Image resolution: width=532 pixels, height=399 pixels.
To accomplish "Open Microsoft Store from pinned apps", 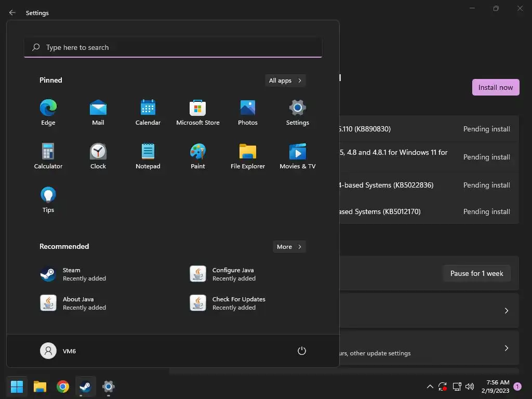I will (198, 113).
